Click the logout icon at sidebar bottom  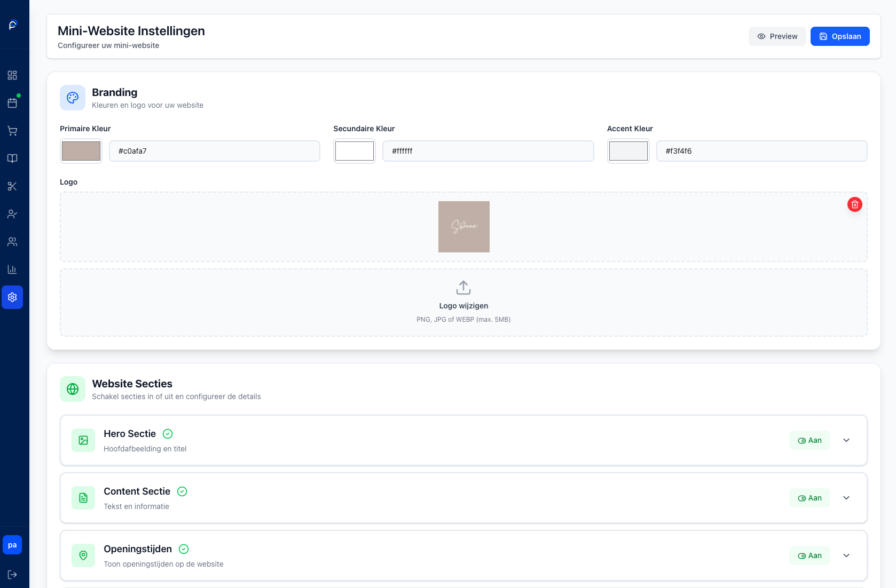pos(12,575)
